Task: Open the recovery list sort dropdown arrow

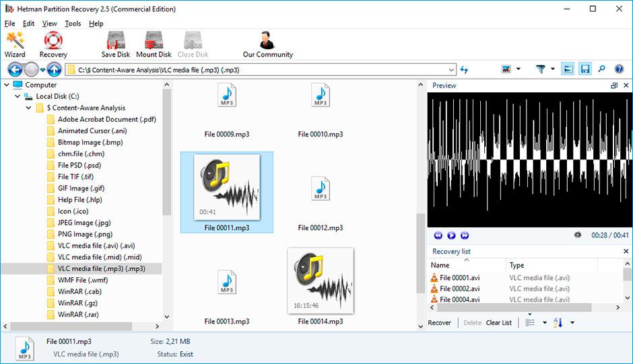Action: coord(572,322)
